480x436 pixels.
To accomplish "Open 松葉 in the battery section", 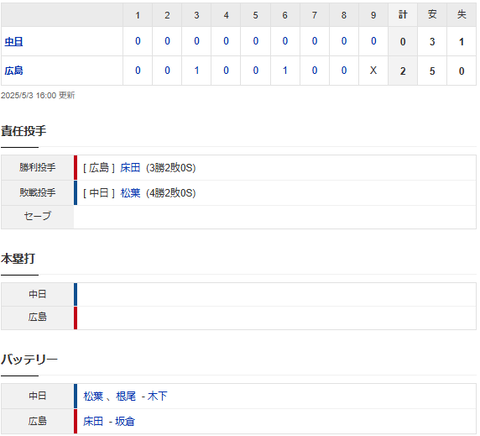I will click(93, 396).
